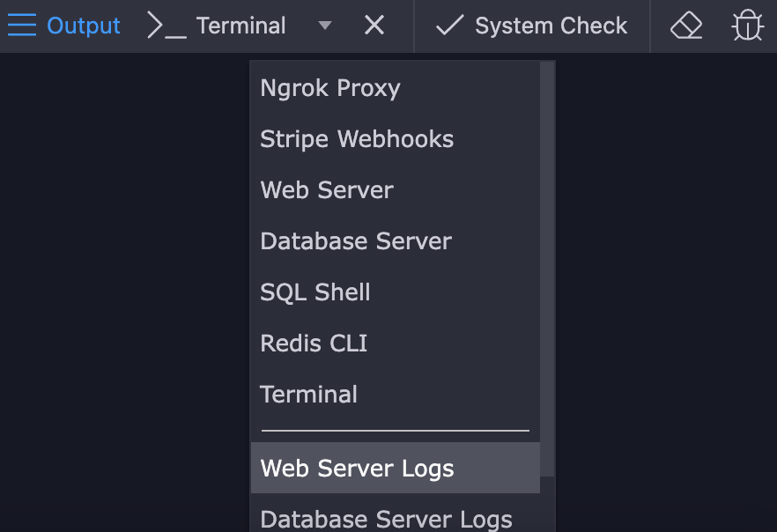
Task: Click the dropdown list scrollbar
Action: (547, 264)
